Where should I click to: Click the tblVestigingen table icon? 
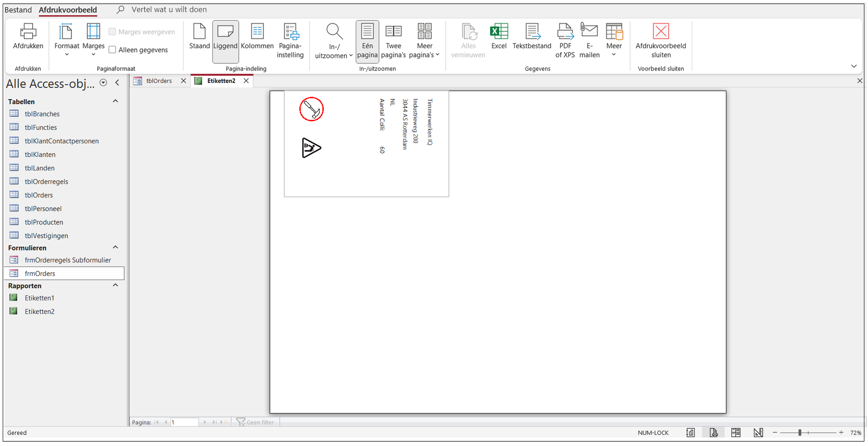14,236
